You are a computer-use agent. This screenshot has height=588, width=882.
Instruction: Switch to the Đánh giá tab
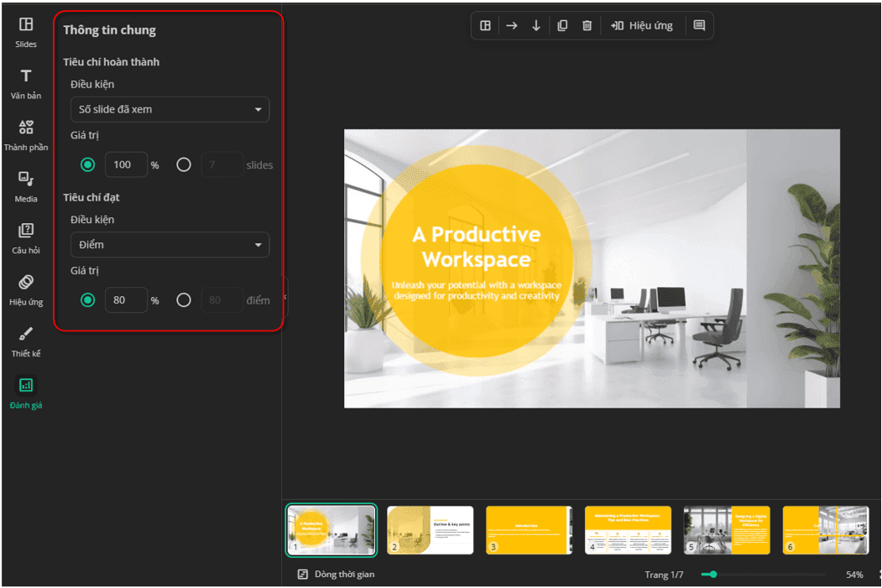coord(26,393)
